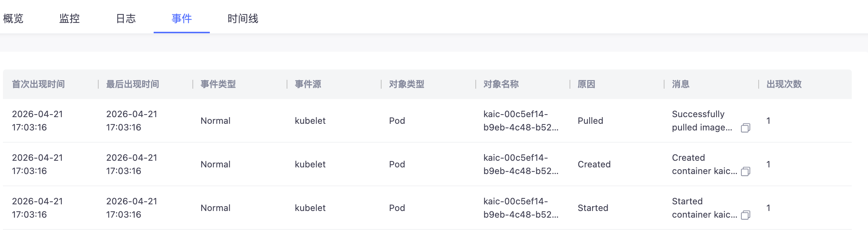Copy the 'Successfully pulled image' message

click(745, 128)
